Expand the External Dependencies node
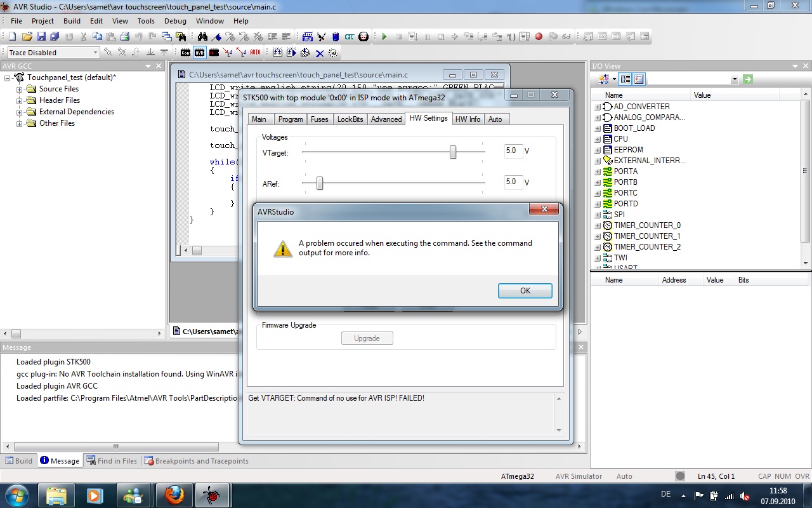 tap(19, 112)
